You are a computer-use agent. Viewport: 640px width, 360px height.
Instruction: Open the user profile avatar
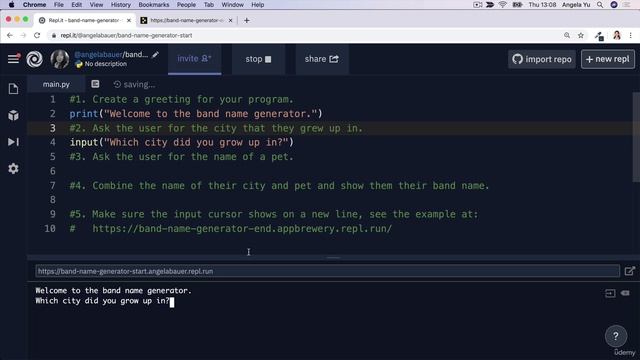click(x=60, y=59)
